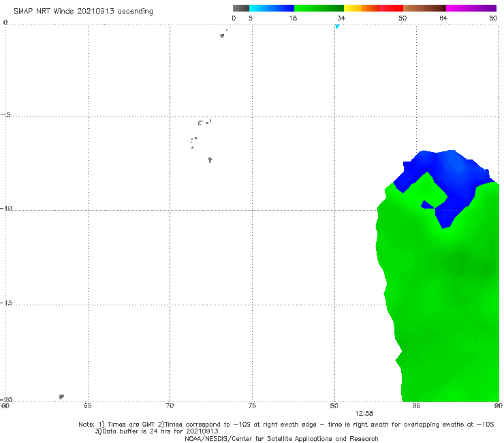Click the small island near 73E at equator
This screenshot has height=443, width=504.
222,35
